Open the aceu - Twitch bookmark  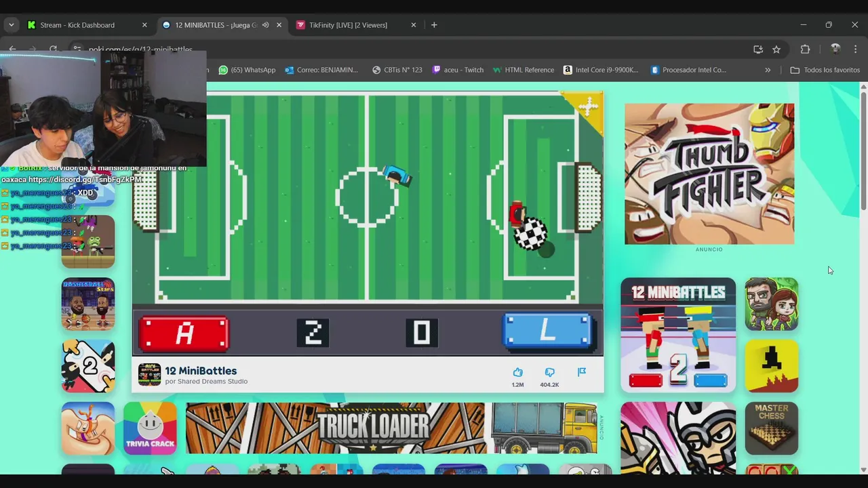(x=458, y=70)
